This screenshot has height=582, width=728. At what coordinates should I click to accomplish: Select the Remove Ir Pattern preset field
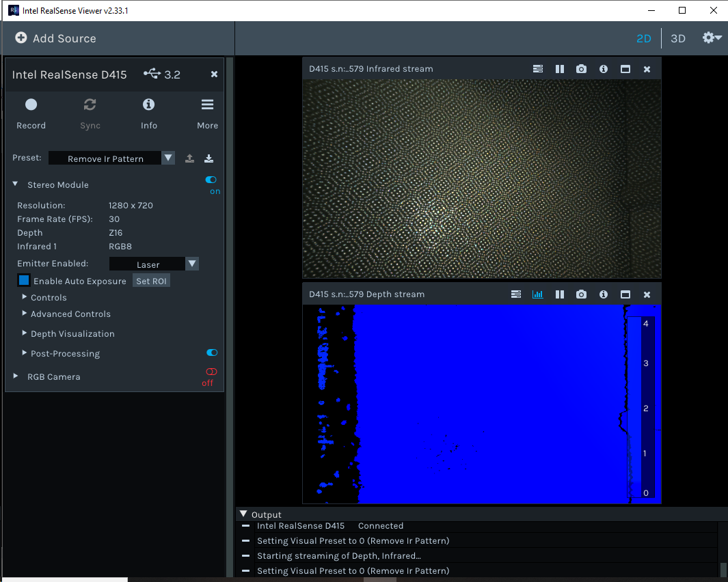(105, 158)
